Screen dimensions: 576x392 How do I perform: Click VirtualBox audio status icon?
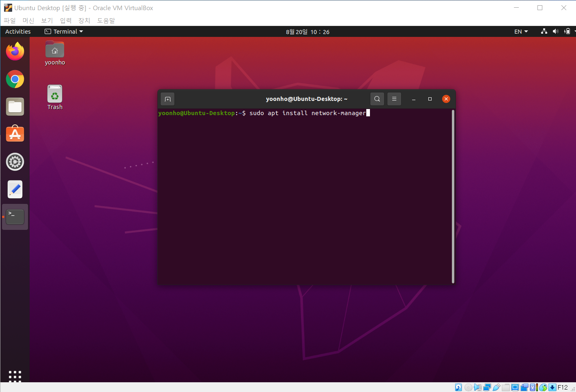478,387
